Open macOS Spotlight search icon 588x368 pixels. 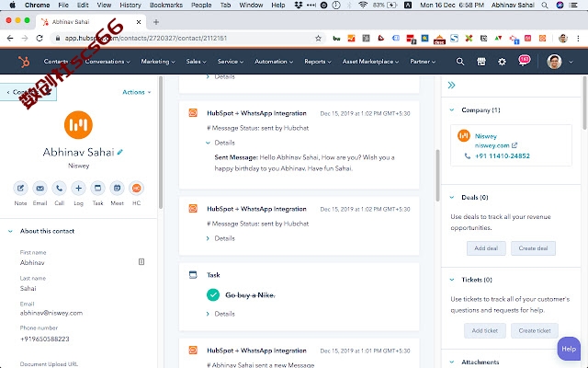pos(545,5)
